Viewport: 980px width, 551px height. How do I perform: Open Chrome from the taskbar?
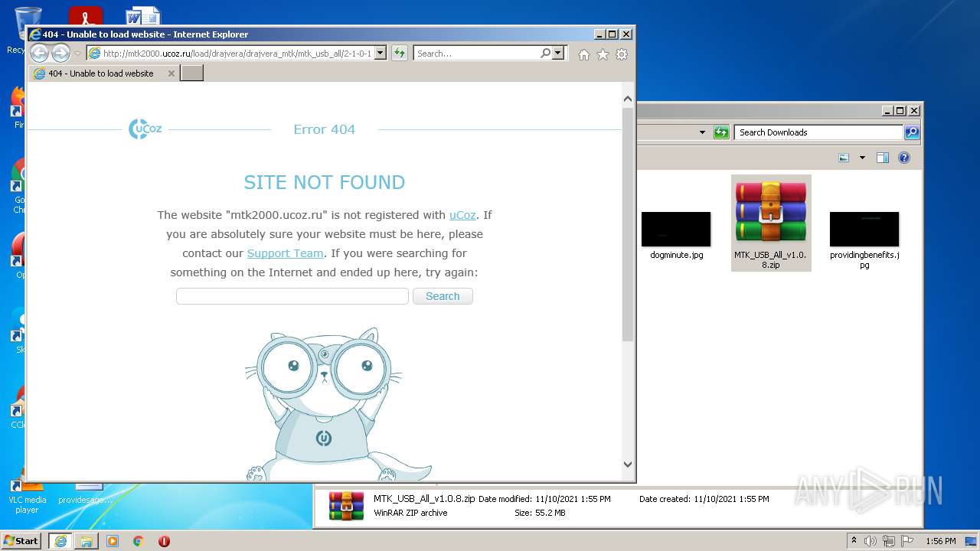tap(139, 541)
